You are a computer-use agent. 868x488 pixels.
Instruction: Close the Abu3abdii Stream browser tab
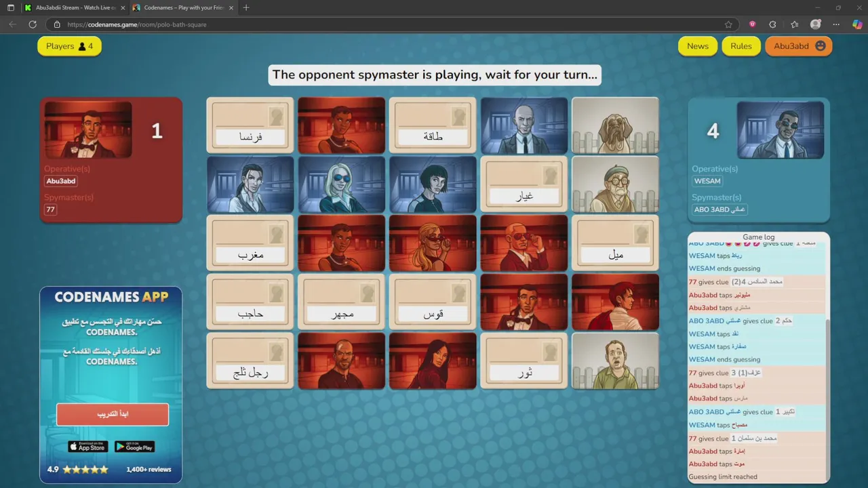122,7
